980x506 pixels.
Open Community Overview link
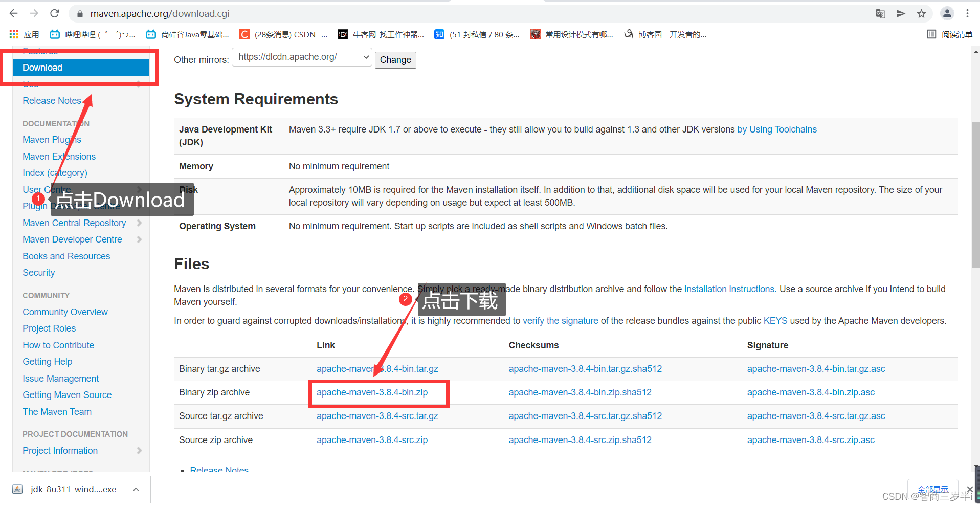point(65,312)
